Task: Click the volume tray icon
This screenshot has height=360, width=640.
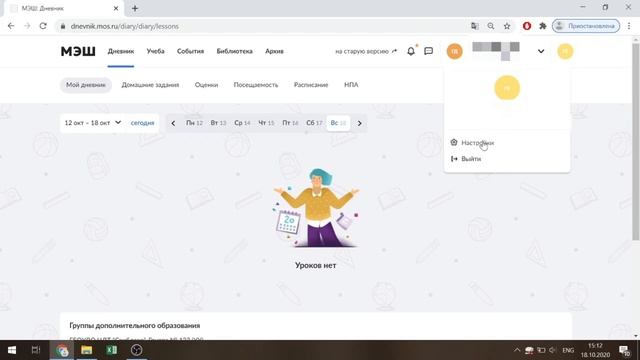Action: coord(553,350)
